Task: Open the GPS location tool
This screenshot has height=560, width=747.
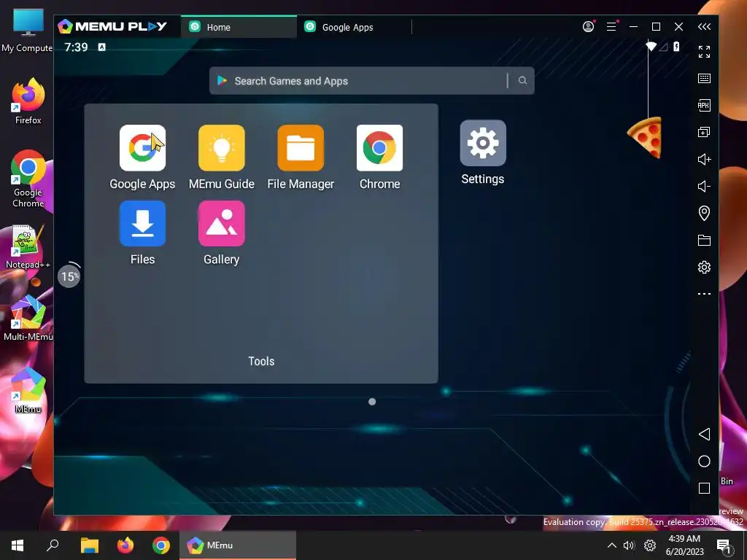Action: point(704,213)
